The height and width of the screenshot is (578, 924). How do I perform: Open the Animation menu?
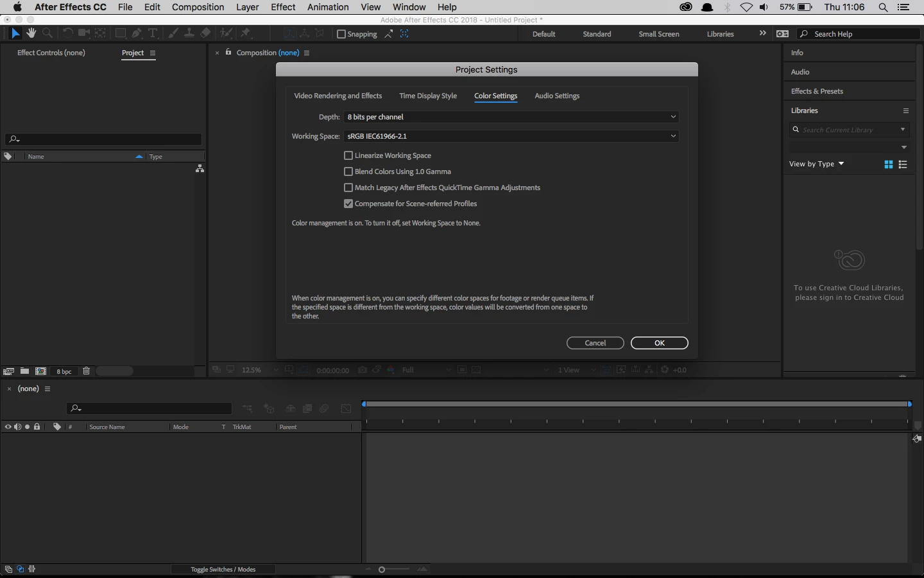tap(328, 7)
